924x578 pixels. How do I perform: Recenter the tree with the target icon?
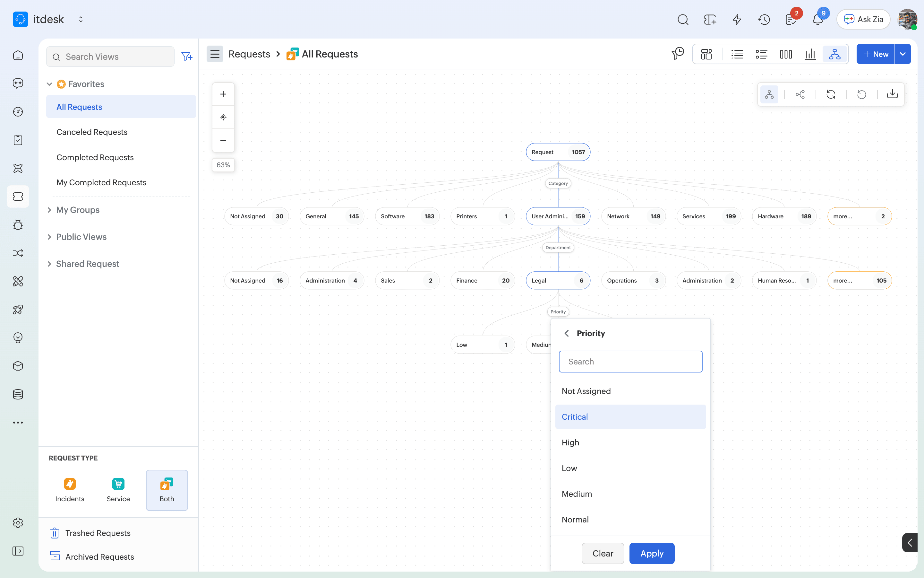click(223, 117)
